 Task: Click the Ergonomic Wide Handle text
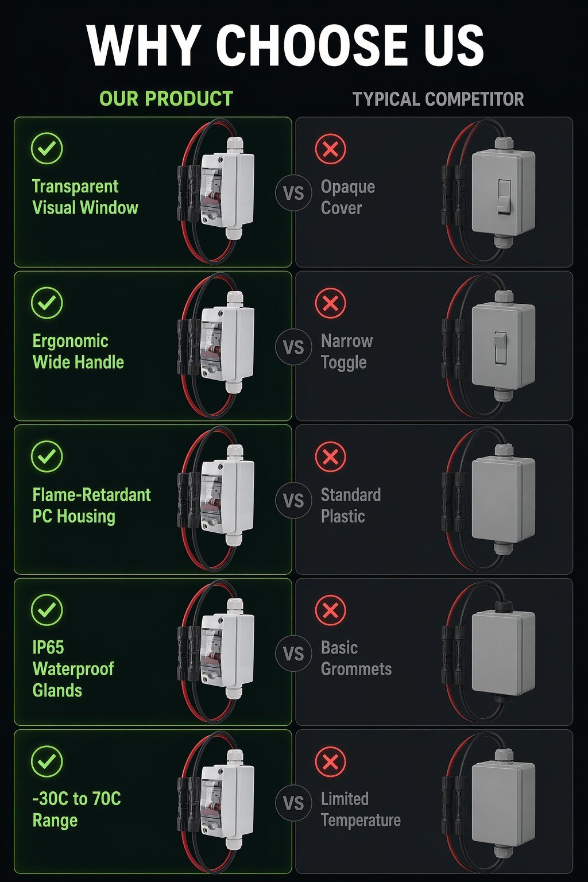(78, 351)
